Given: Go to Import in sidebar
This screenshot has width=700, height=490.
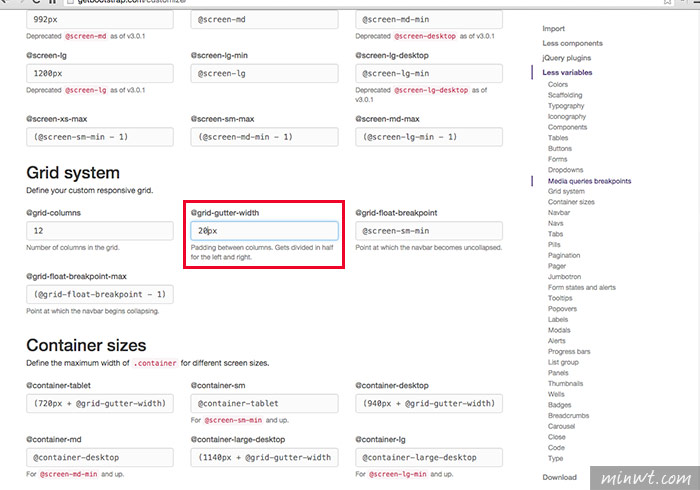Looking at the screenshot, I should point(554,29).
